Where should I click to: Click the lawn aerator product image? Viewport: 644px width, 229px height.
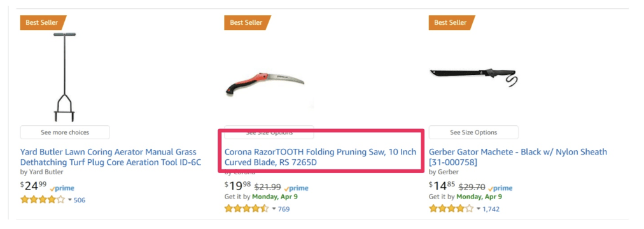64,77
